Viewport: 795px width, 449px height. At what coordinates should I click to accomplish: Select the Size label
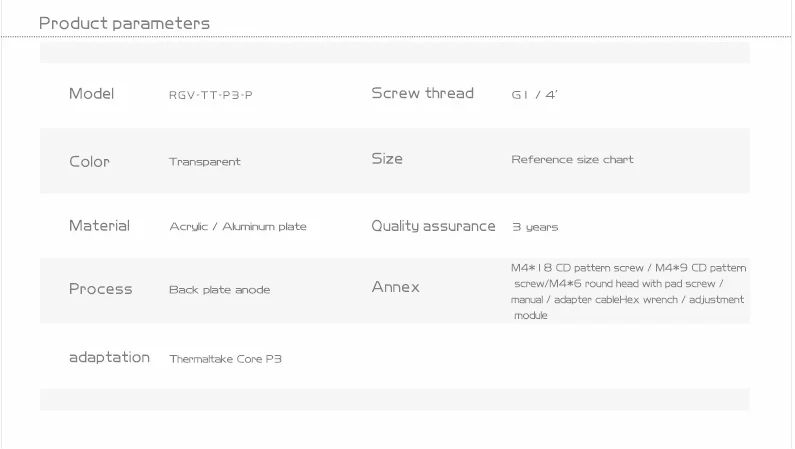click(387, 158)
